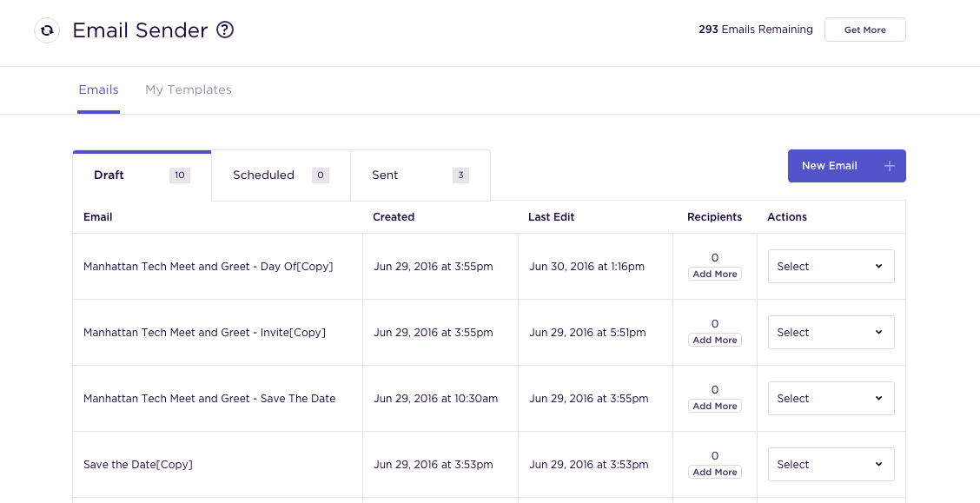Add More recipients to Save the Date[Copy]

coord(715,472)
